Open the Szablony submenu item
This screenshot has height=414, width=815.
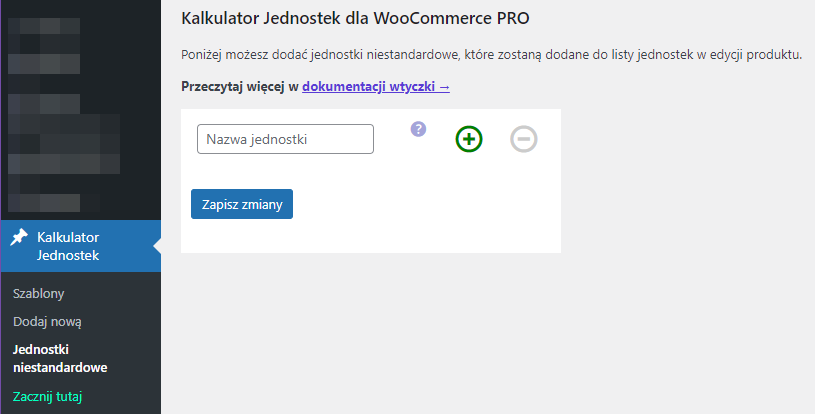tap(39, 294)
